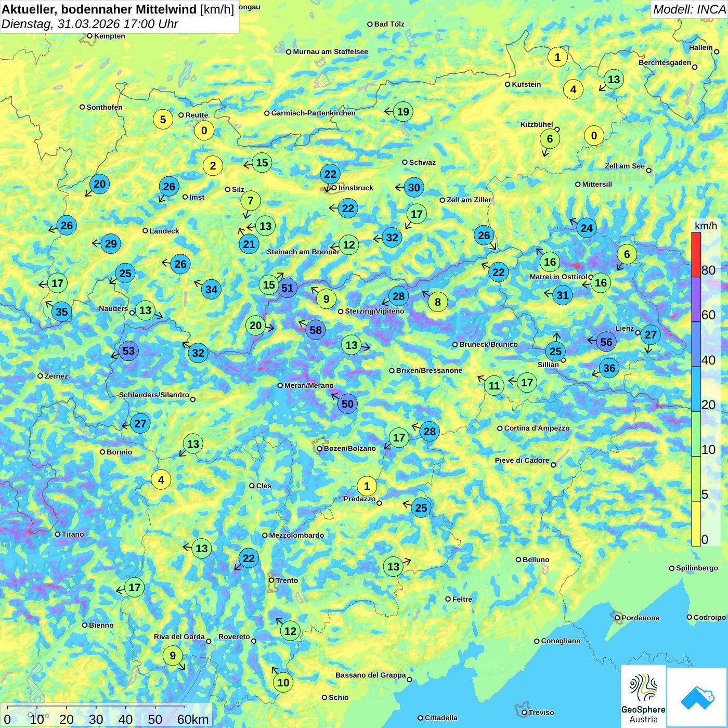The width and height of the screenshot is (728, 728).
Task: Select the 53 km/h wind station marker
Action: [x=128, y=351]
